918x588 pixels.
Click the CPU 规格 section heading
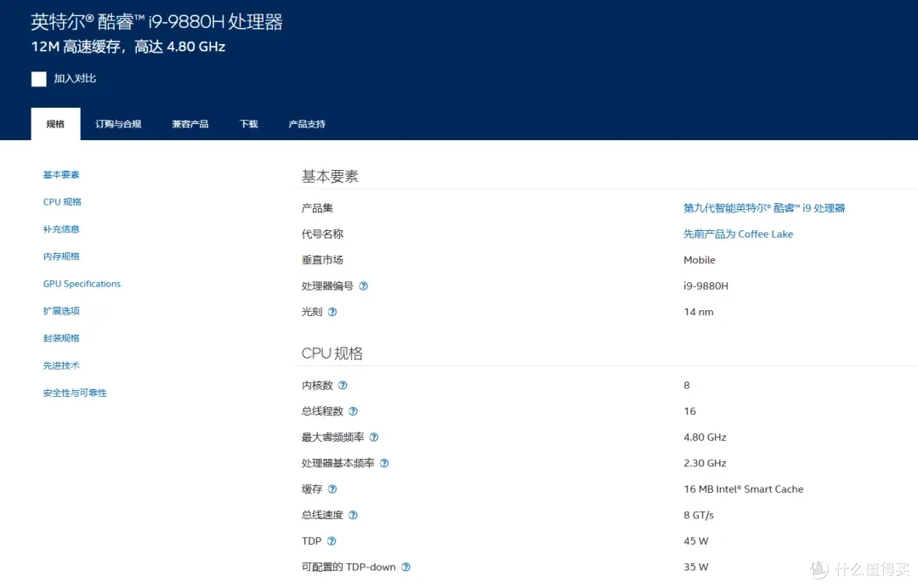coord(332,353)
